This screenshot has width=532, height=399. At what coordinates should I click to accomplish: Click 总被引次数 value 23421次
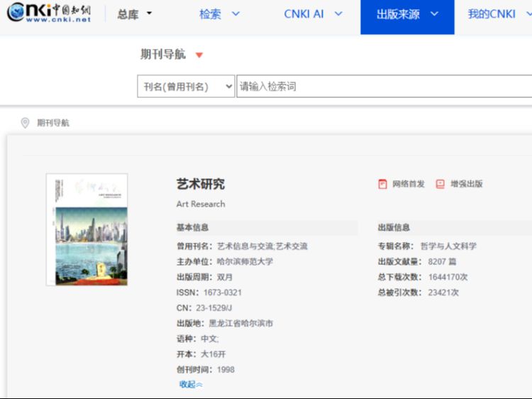pyautogui.click(x=443, y=293)
